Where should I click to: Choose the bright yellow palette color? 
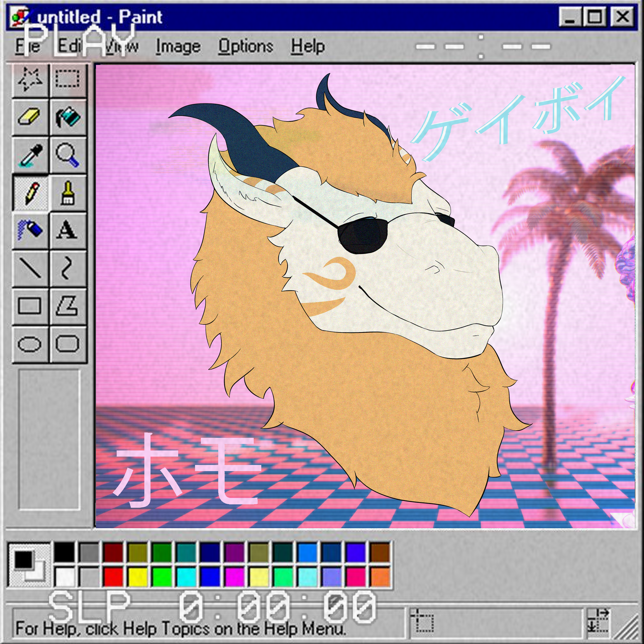click(x=138, y=577)
